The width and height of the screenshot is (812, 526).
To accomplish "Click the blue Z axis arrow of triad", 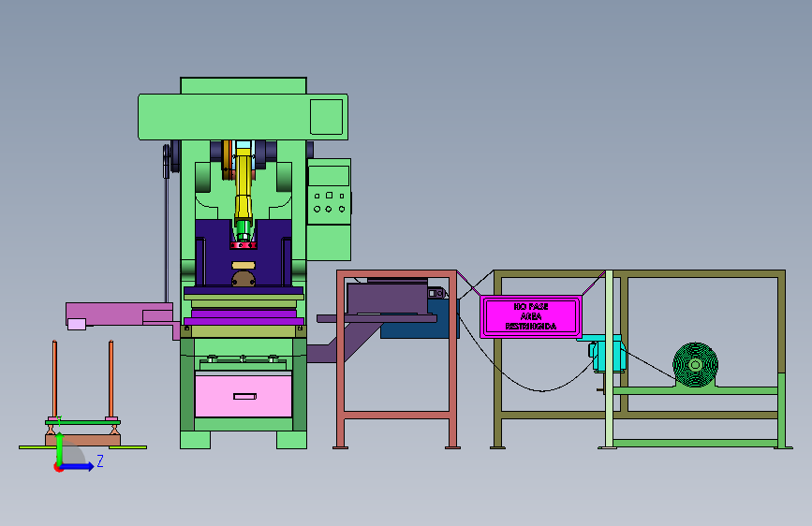I will click(78, 466).
